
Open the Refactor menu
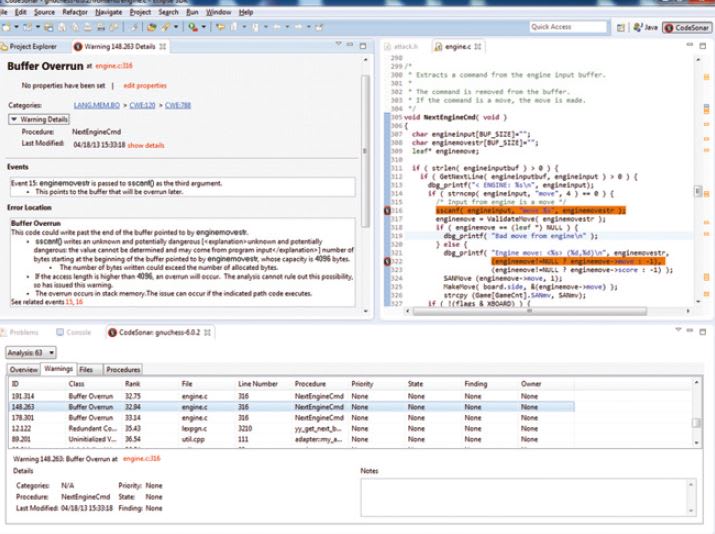[x=76, y=10]
